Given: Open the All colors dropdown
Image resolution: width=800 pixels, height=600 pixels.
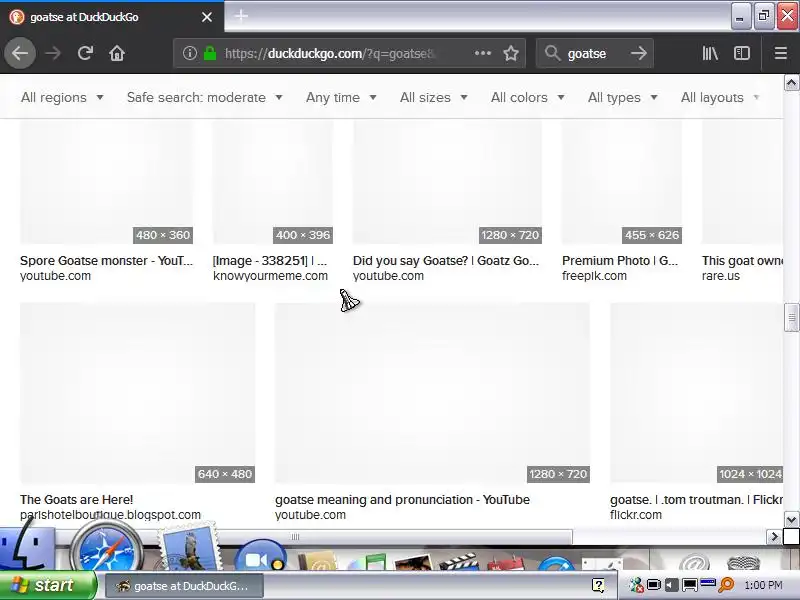Looking at the screenshot, I should [x=527, y=97].
